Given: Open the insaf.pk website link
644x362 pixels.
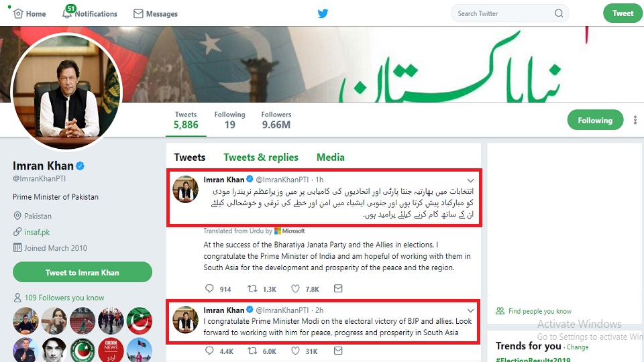Looking at the screenshot, I should [x=37, y=233].
